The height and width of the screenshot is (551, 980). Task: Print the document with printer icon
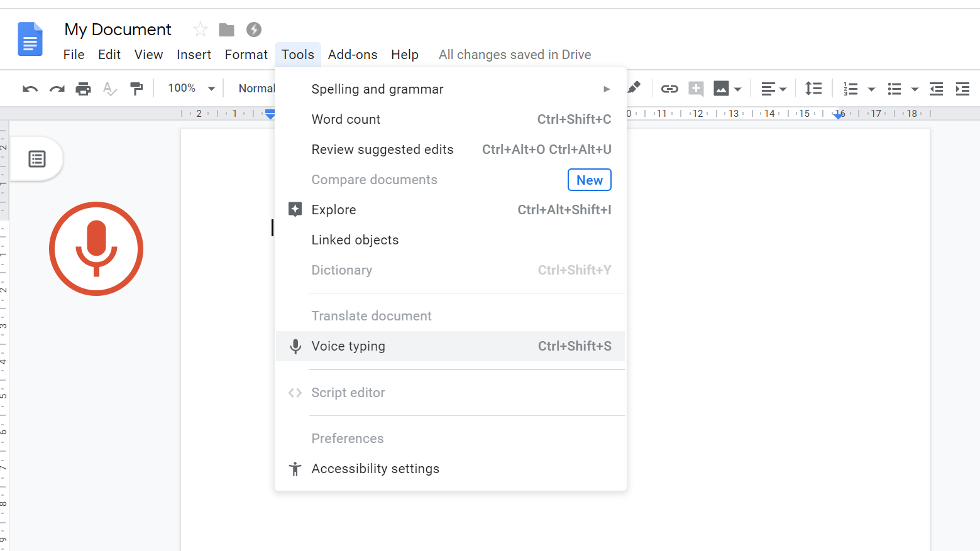pyautogui.click(x=83, y=89)
